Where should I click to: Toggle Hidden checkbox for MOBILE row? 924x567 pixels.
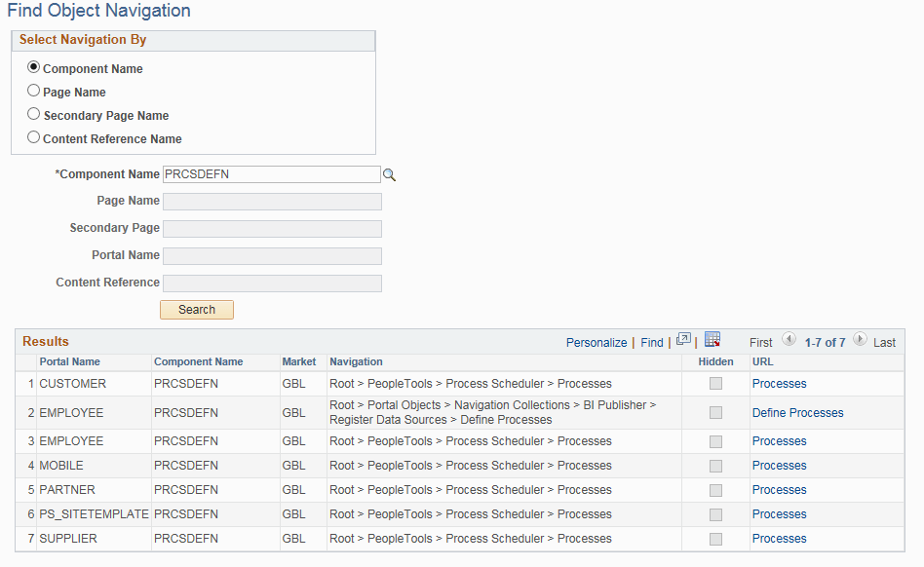coord(715,466)
